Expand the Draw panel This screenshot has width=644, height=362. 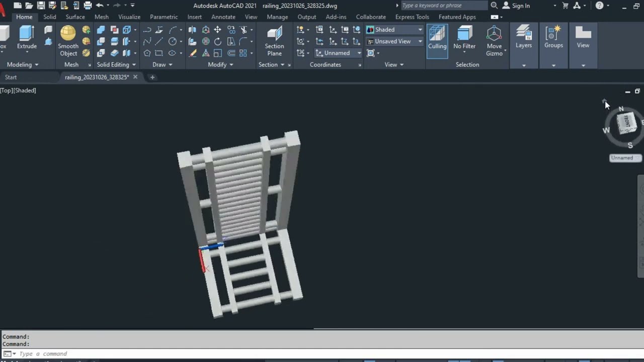[x=163, y=64]
